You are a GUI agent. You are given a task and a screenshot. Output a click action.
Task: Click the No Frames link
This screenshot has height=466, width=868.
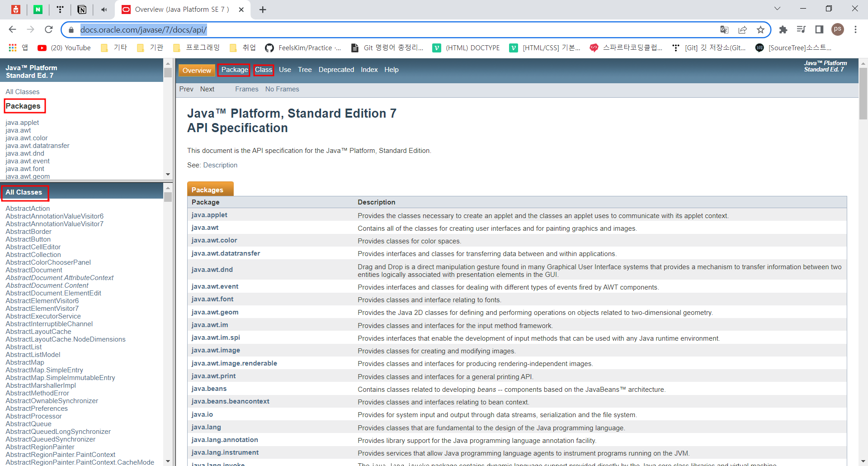[282, 89]
